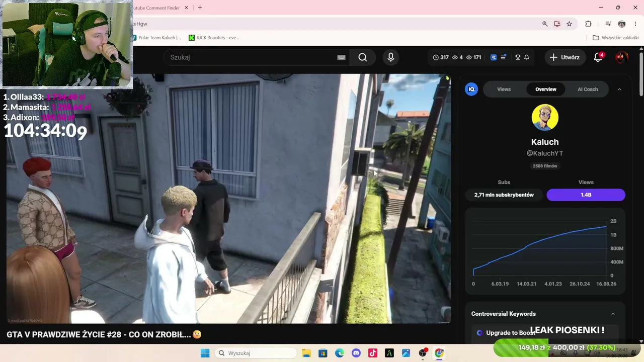Screen dimensions: 644x362
Task: Open the media controls icon in Chrome toolbar
Action: click(x=608, y=24)
